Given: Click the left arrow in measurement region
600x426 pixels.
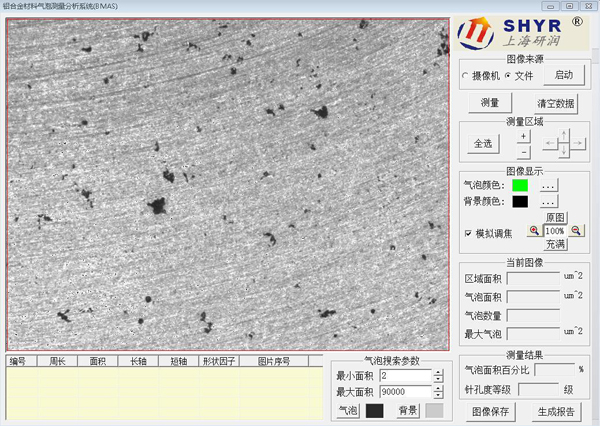Looking at the screenshot, I should (549, 144).
